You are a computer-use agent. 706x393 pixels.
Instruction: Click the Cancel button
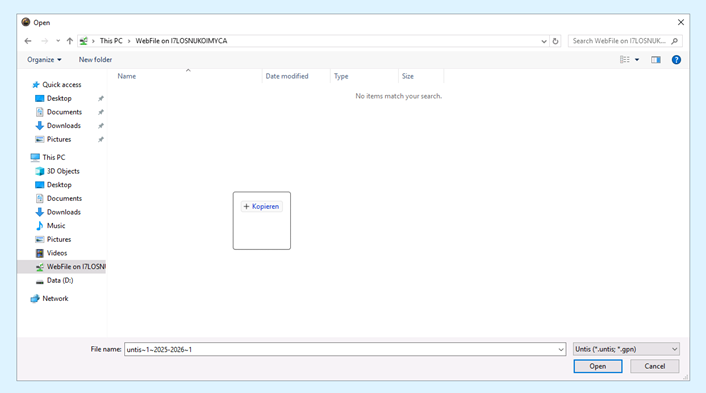pyautogui.click(x=654, y=366)
